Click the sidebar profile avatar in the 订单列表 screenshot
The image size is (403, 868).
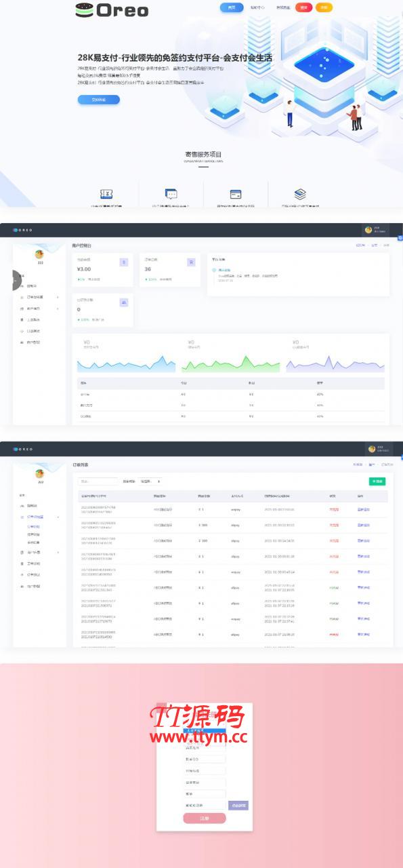pos(40,473)
